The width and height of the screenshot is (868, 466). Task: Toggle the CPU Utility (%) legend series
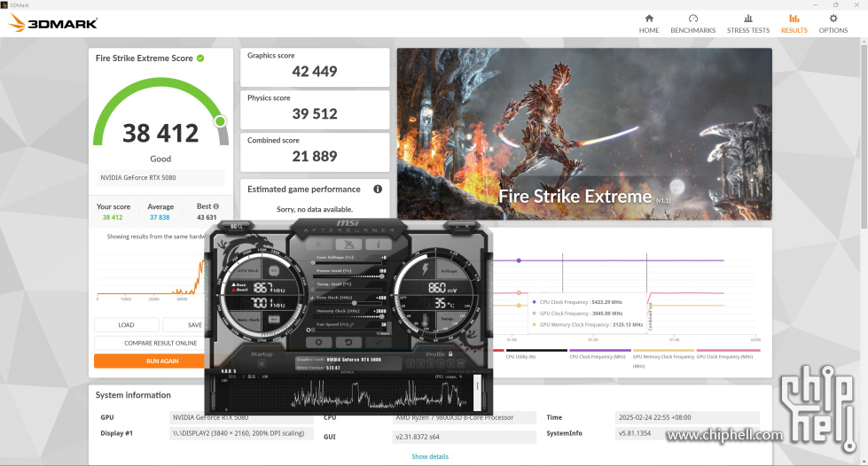pyautogui.click(x=520, y=357)
